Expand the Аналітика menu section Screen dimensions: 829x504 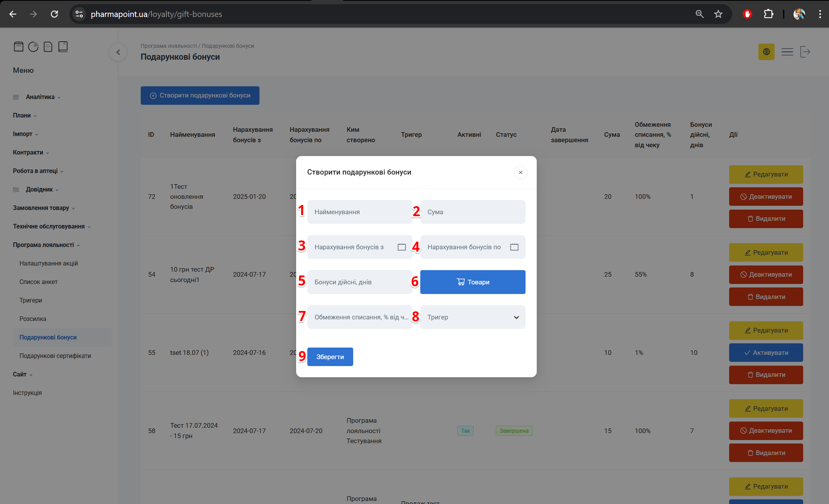[43, 97]
